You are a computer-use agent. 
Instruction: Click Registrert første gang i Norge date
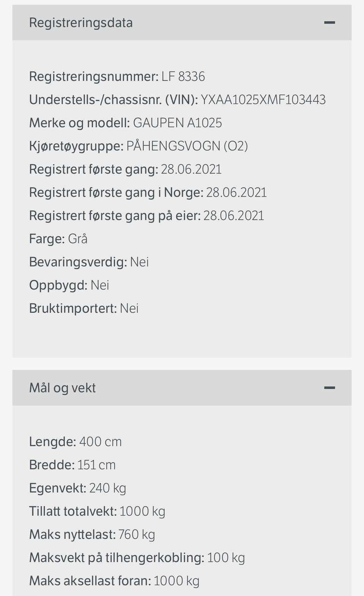(236, 192)
